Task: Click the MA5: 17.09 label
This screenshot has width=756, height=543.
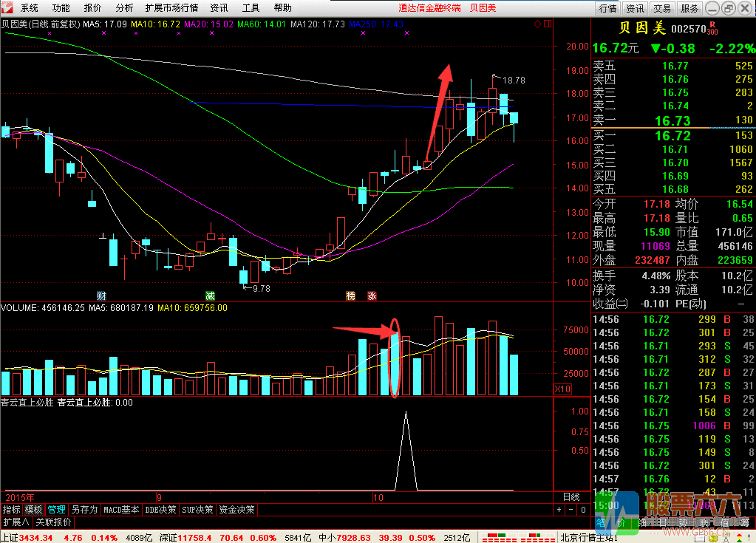Action: click(x=105, y=24)
